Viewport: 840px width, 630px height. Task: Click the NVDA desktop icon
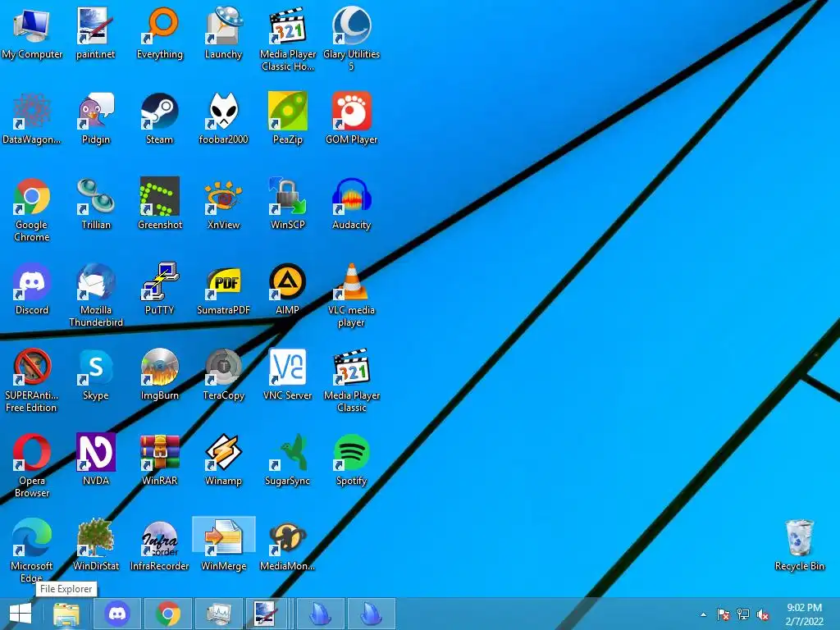[95, 459]
